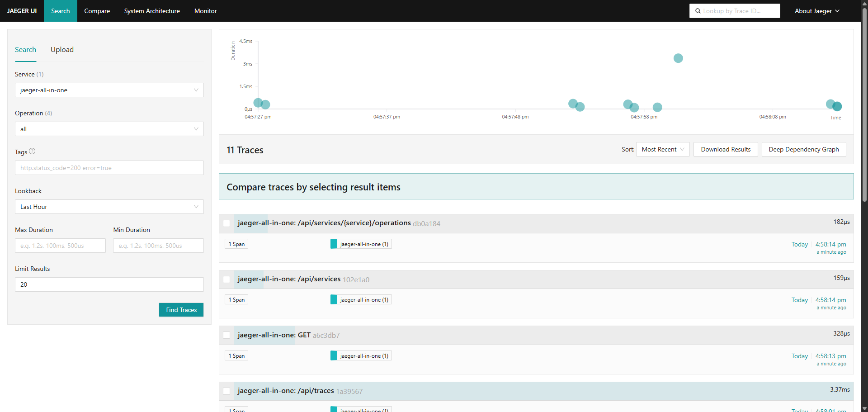This screenshot has width=868, height=412.
Task: Click the 1 Span label in GET trace
Action: [x=236, y=356]
